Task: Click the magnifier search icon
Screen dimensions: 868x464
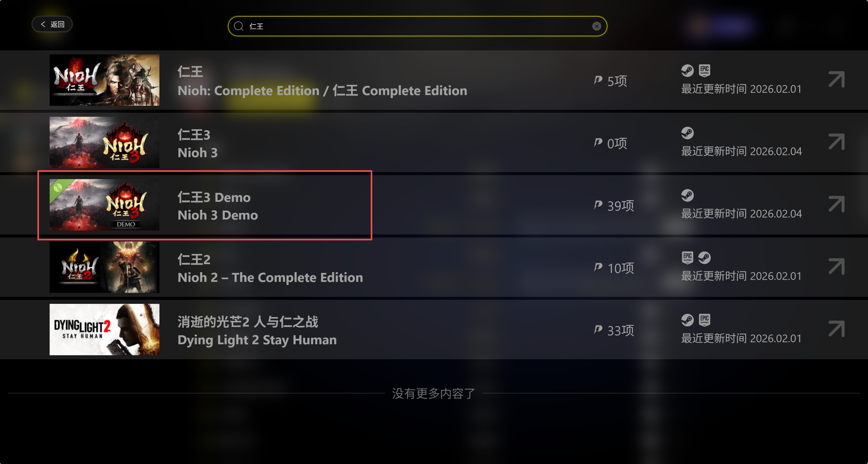Action: pos(239,26)
